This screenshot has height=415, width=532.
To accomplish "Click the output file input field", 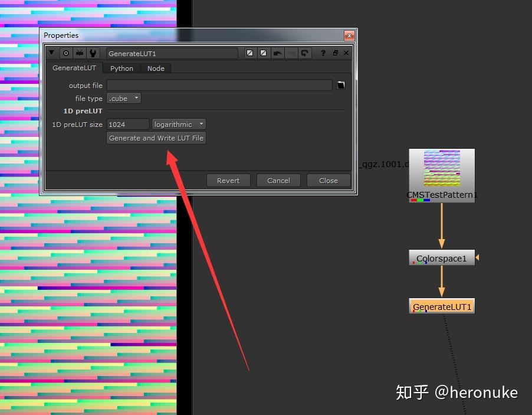I will click(x=219, y=85).
